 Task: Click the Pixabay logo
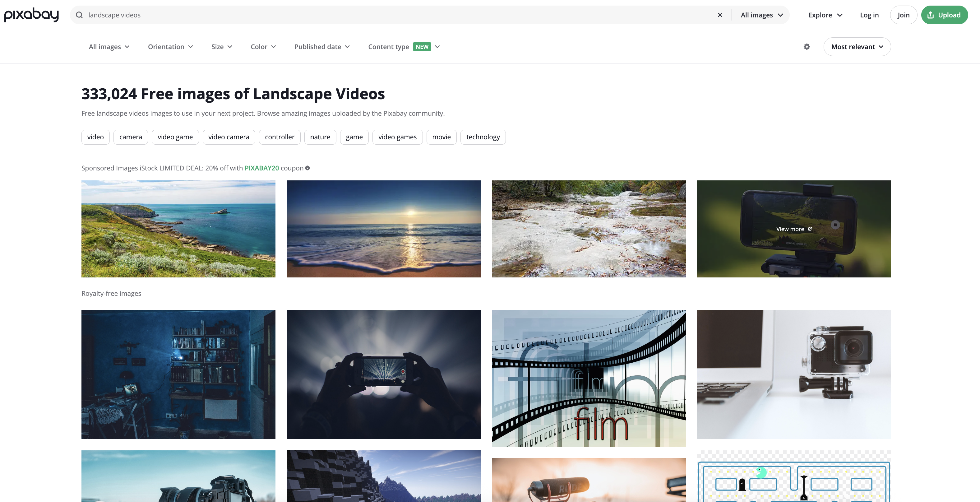click(x=31, y=15)
